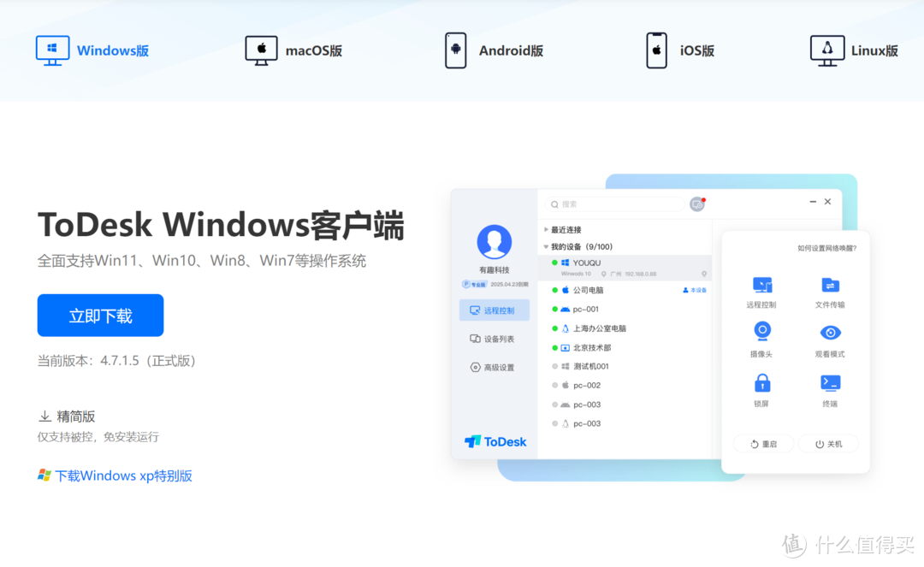Click the search magnifier icon

coord(554,204)
